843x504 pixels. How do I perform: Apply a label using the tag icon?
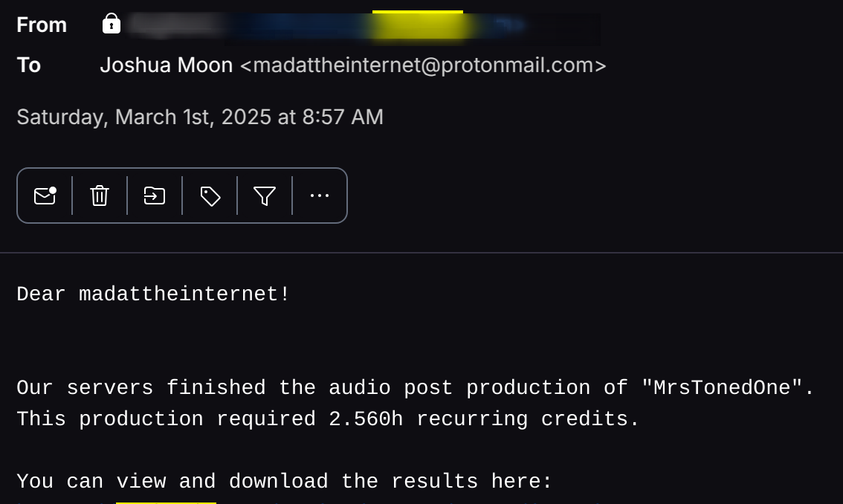click(x=210, y=196)
